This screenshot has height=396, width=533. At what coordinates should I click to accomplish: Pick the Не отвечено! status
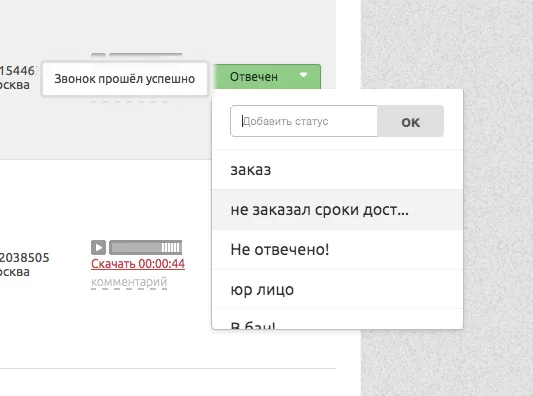pos(337,250)
